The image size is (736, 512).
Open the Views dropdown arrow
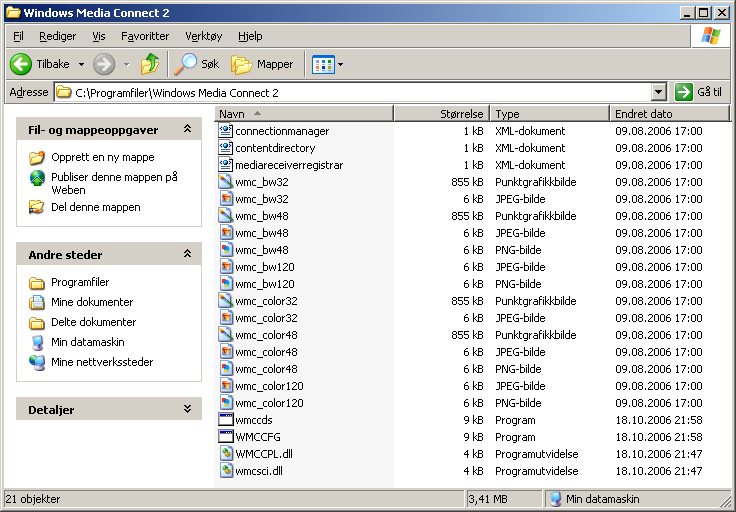pyautogui.click(x=340, y=64)
